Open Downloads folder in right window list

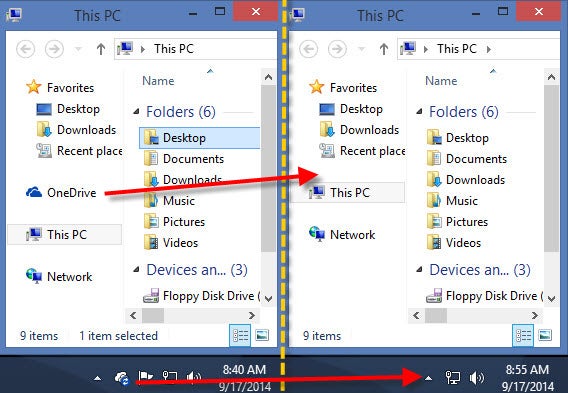click(x=466, y=180)
